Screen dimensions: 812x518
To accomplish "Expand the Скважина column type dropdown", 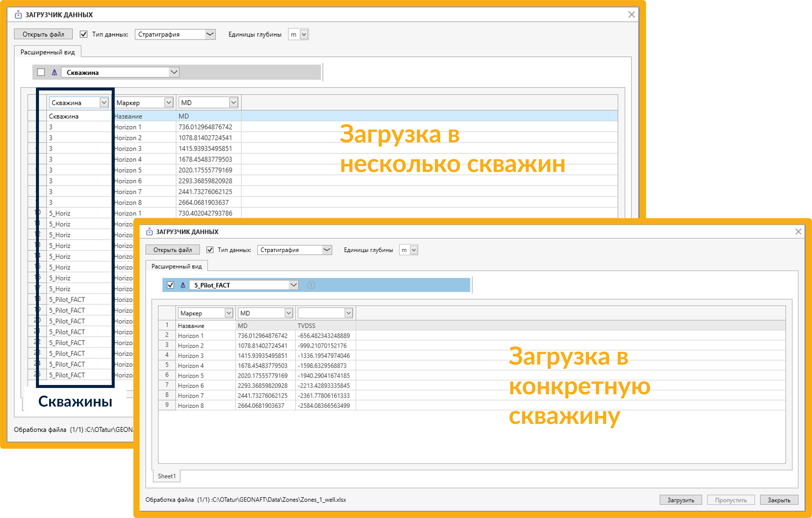I will coord(104,102).
